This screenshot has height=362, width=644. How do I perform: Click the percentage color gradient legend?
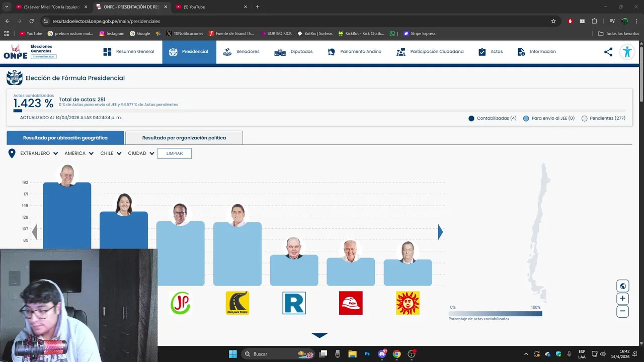[496, 313]
